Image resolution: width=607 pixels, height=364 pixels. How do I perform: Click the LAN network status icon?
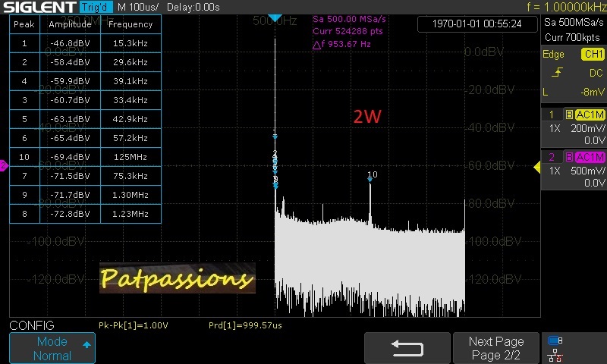point(555,355)
